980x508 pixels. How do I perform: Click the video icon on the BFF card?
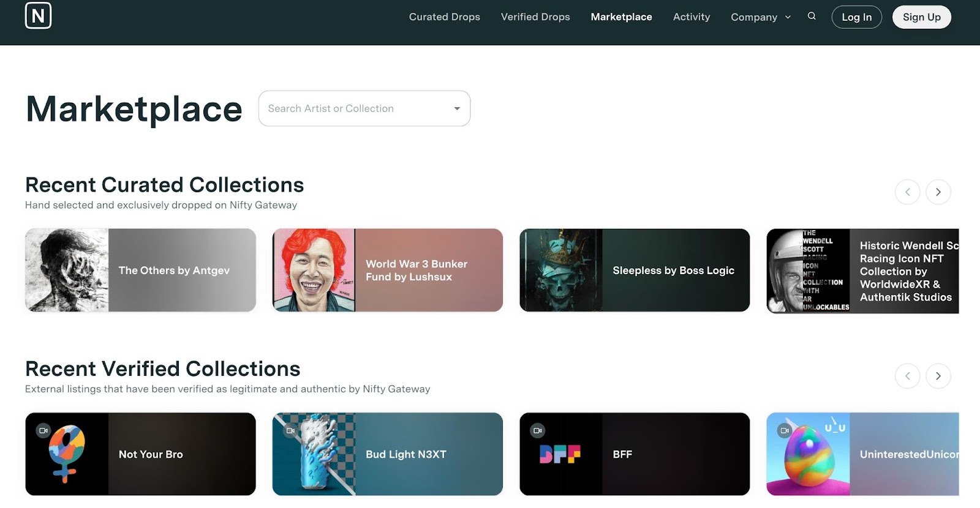point(537,430)
